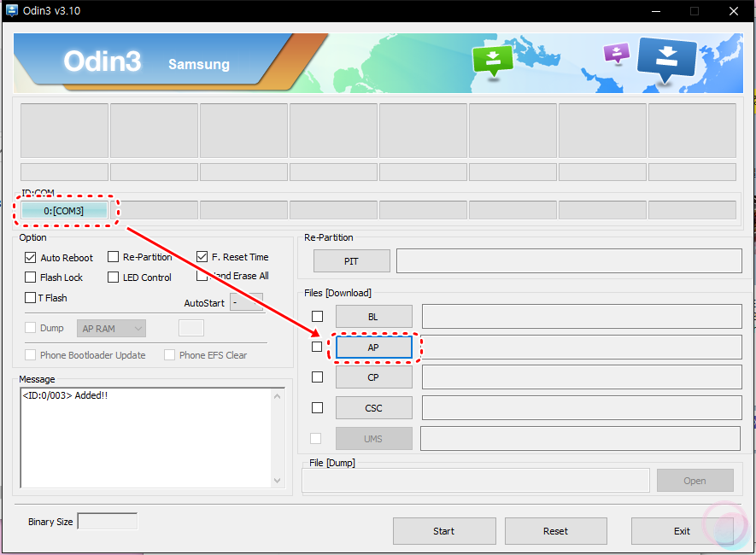Image resolution: width=756 pixels, height=555 pixels.
Task: Enable the LED Control checkbox
Action: point(113,277)
